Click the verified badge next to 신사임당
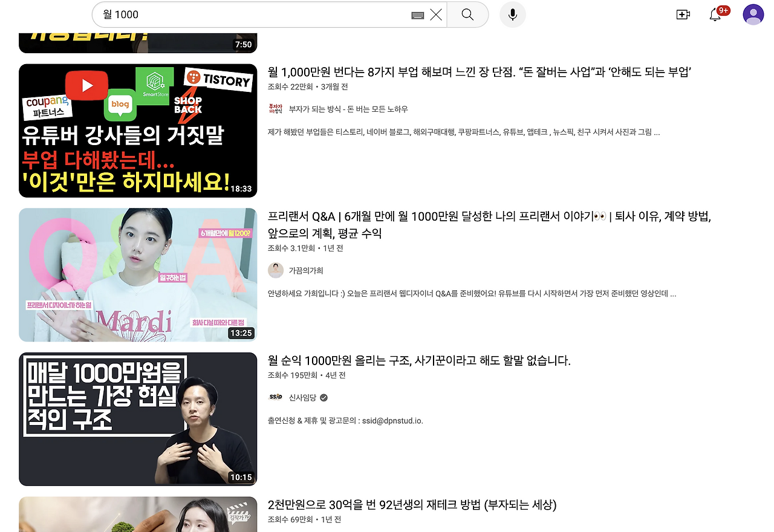 323,397
